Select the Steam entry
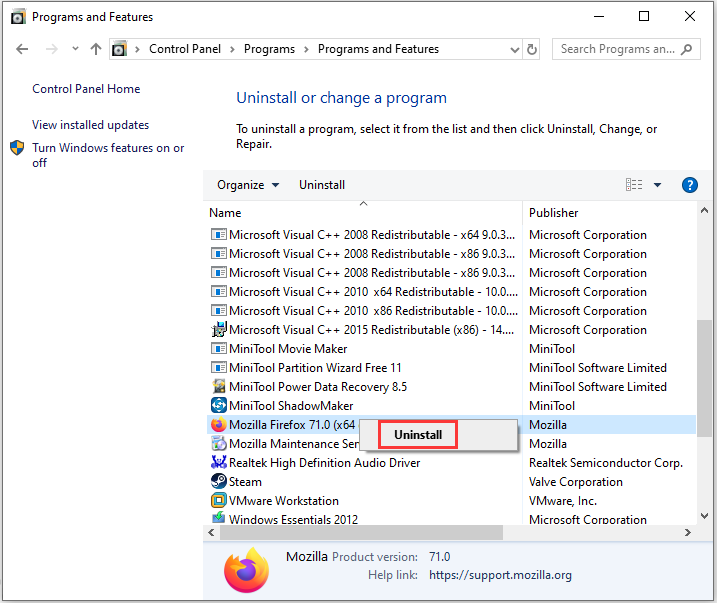The height and width of the screenshot is (603, 717). (245, 482)
